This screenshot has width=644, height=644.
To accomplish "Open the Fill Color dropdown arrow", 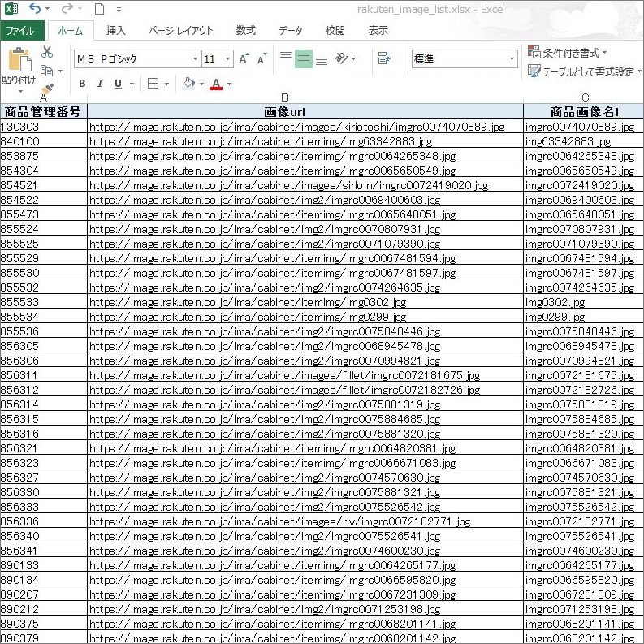I will (201, 84).
